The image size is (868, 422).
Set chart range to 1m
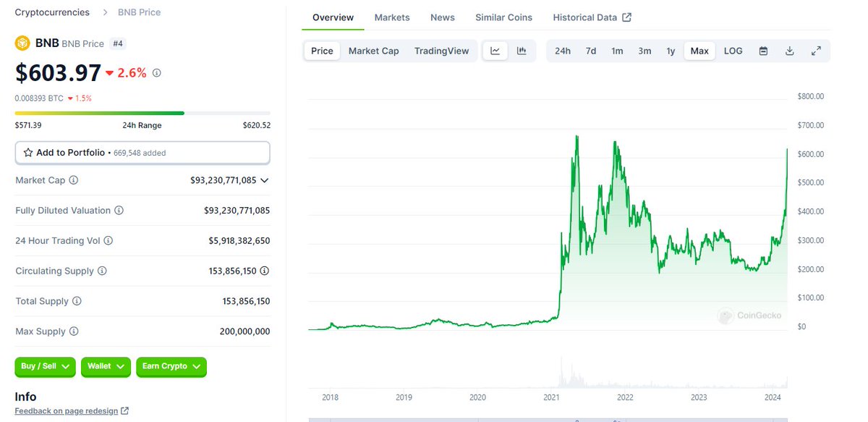click(617, 51)
